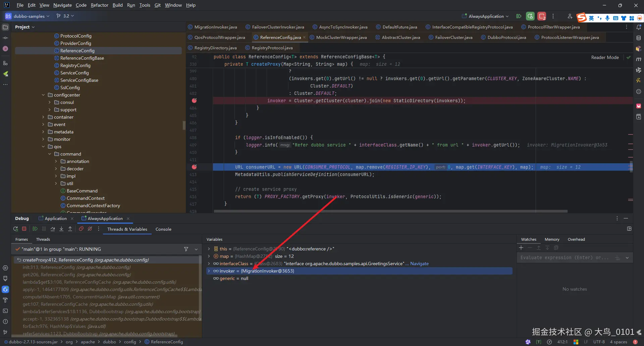Toggle Reader Mode in the editor
The image size is (644, 346).
coord(605,57)
